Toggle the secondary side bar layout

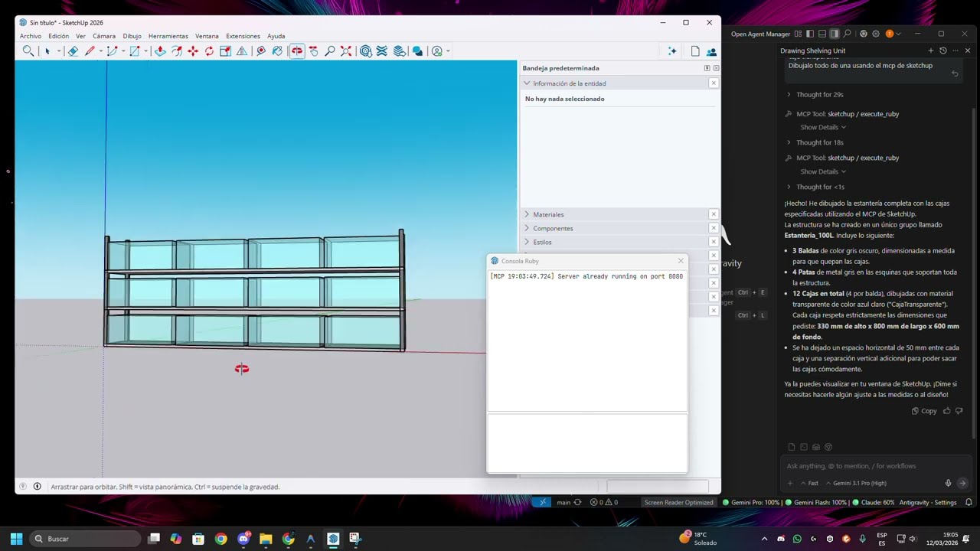(x=835, y=34)
